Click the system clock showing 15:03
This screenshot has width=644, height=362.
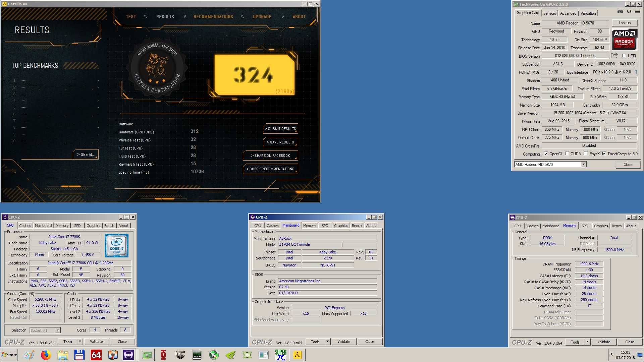coord(625,352)
